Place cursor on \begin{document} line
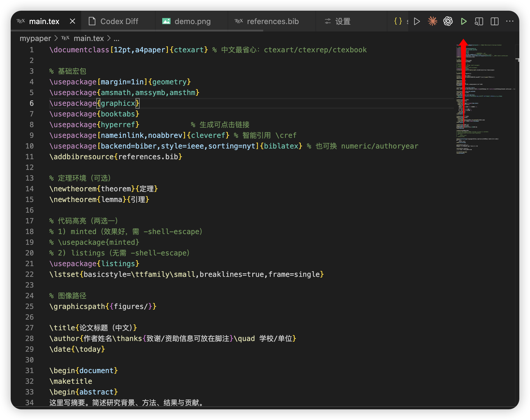Image resolution: width=530 pixels, height=420 pixels. (x=83, y=371)
